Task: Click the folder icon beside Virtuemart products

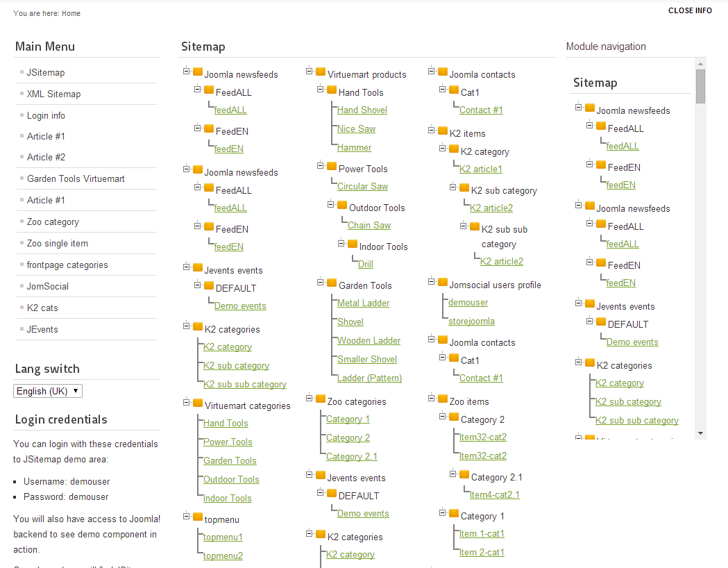Action: tap(321, 72)
